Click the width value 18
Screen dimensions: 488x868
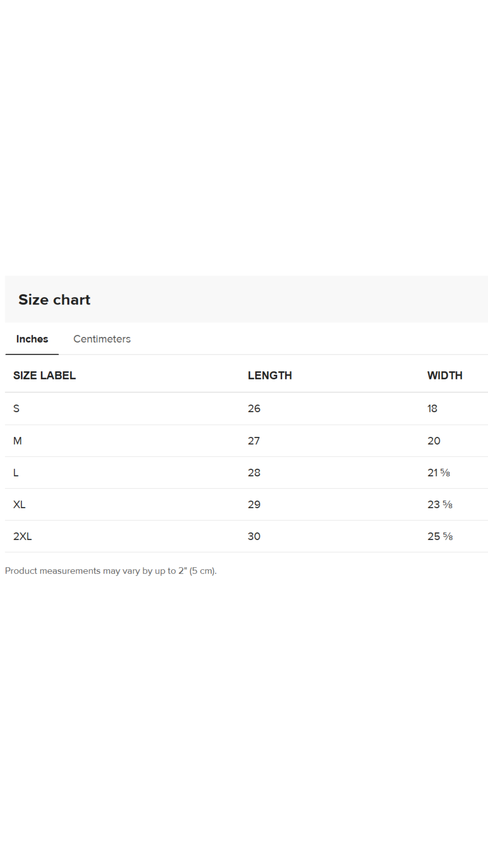(x=432, y=409)
